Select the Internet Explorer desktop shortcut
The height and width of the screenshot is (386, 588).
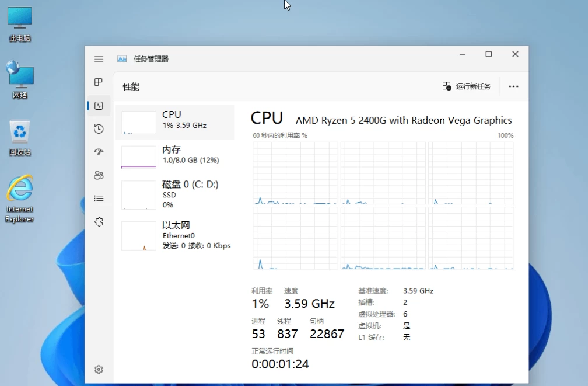click(20, 198)
